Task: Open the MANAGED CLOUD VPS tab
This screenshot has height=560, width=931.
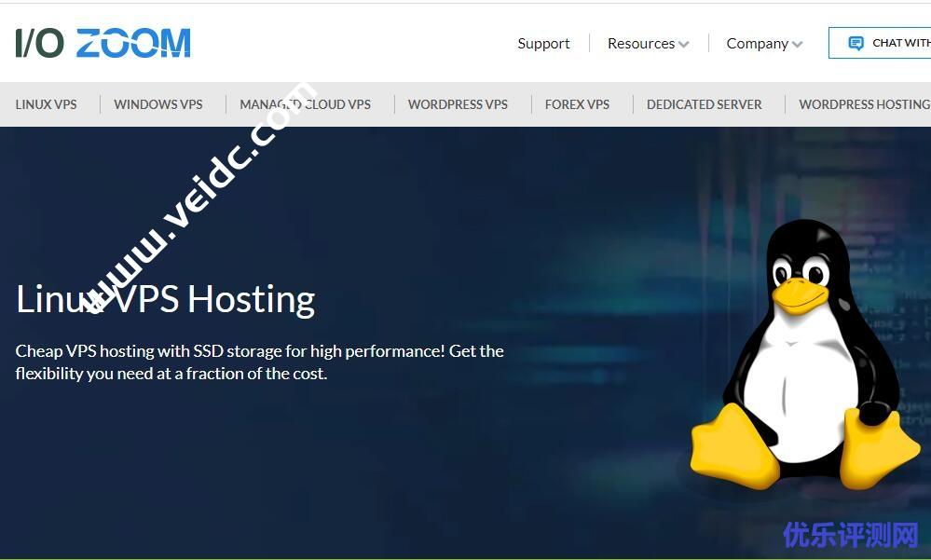Action: [x=305, y=104]
